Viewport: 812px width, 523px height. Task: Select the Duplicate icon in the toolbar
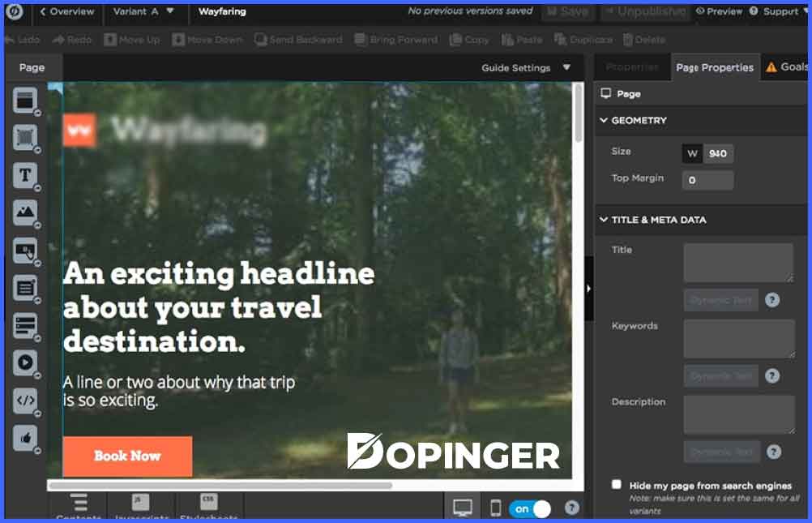(583, 39)
